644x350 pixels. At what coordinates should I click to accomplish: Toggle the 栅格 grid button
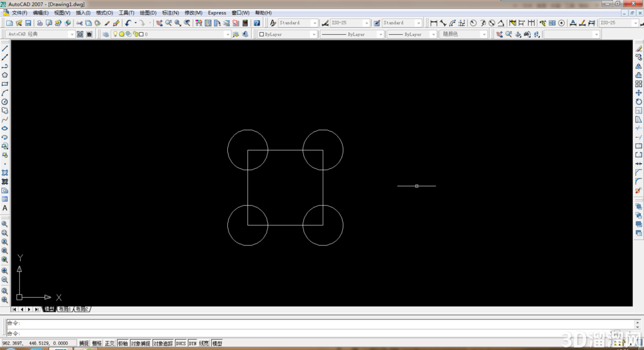pos(97,343)
